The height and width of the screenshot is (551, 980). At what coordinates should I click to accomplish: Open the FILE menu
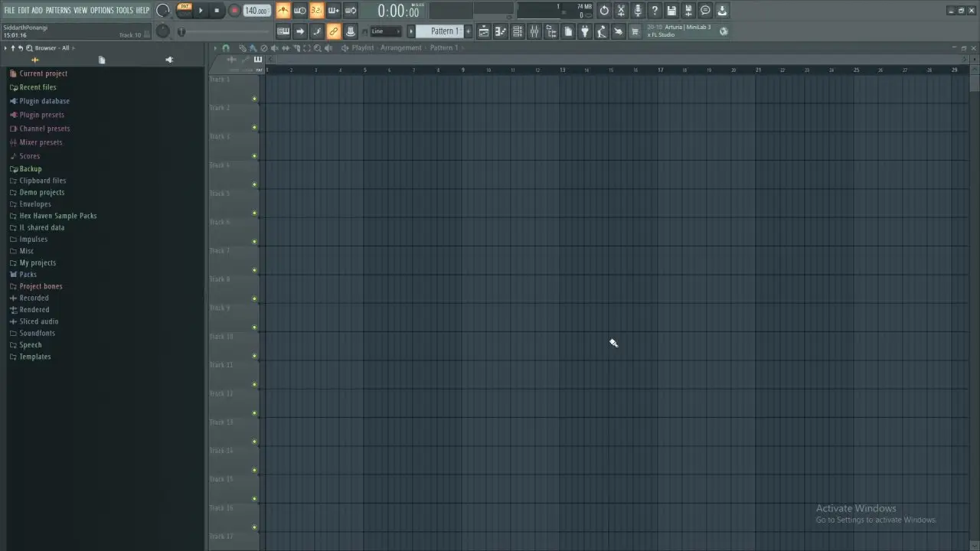coord(9,11)
